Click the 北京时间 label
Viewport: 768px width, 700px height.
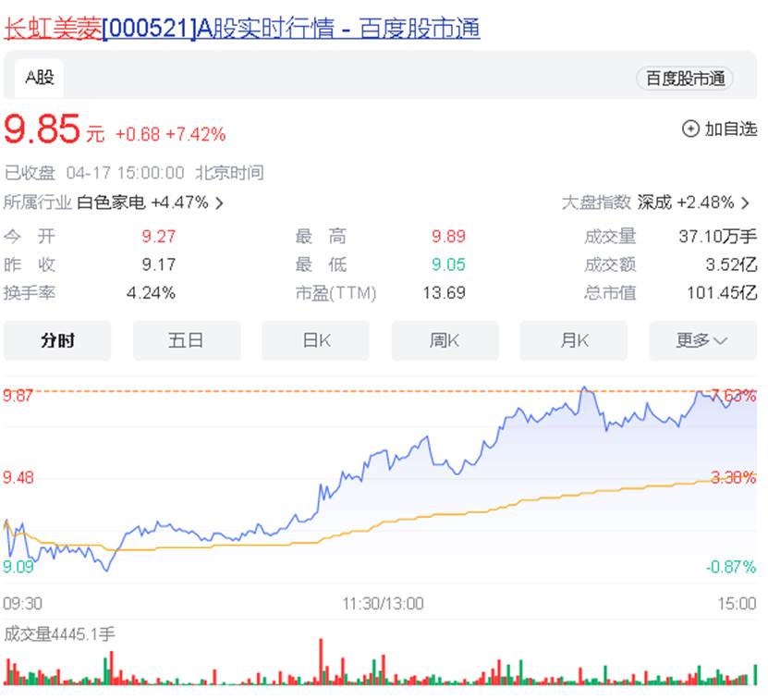coord(230,173)
